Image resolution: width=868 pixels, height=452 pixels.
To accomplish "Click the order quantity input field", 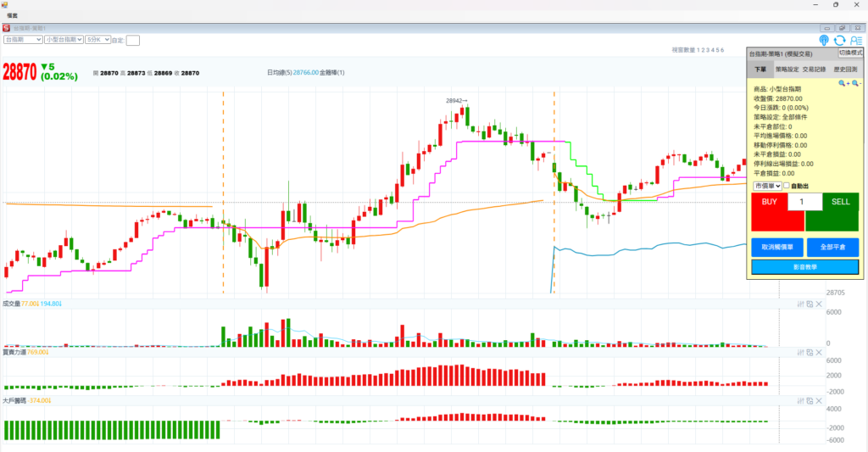I will pos(804,202).
